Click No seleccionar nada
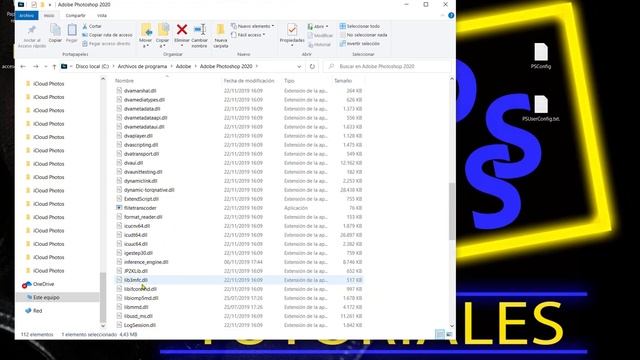Screen dimensions: 640x360 [x=363, y=35]
